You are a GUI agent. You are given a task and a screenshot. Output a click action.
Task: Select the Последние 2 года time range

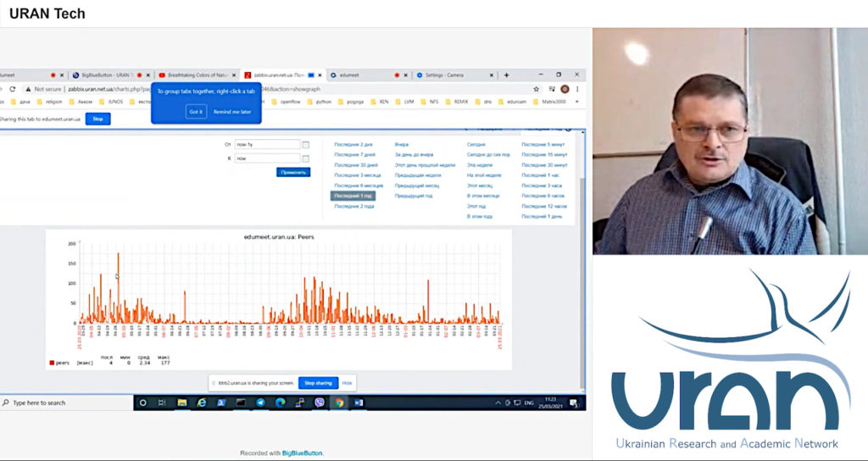(x=354, y=206)
